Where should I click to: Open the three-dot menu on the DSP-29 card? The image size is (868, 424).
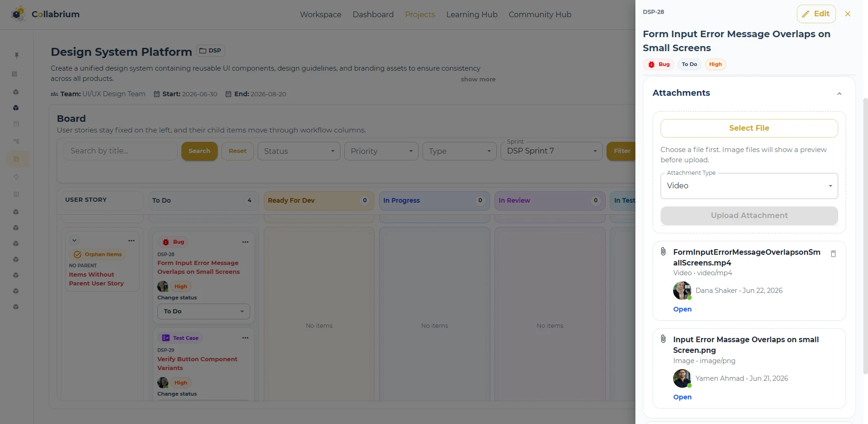(x=245, y=338)
